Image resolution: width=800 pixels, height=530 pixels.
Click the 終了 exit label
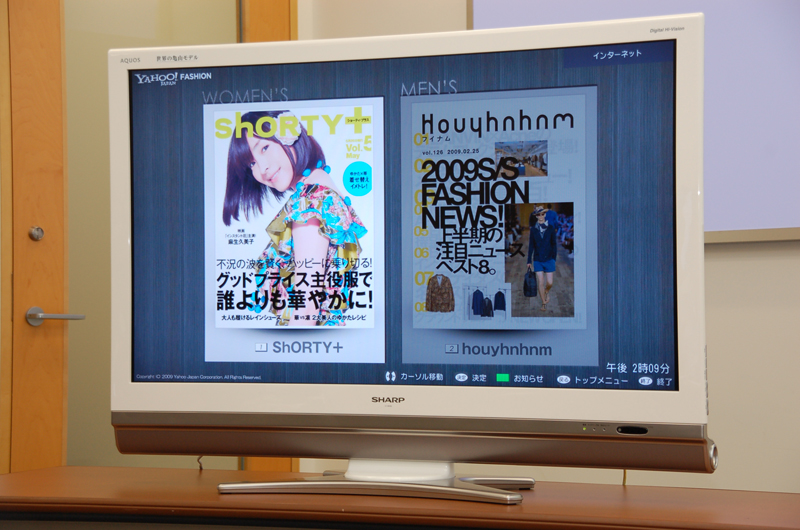(x=664, y=382)
